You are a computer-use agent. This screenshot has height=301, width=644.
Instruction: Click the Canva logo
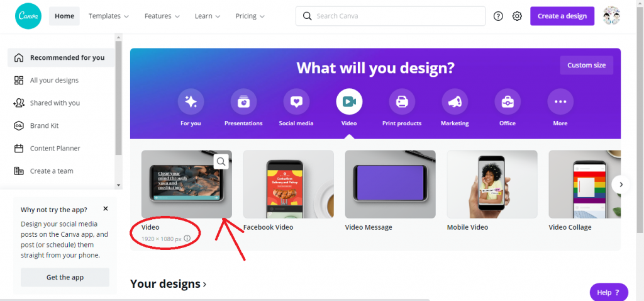(28, 16)
